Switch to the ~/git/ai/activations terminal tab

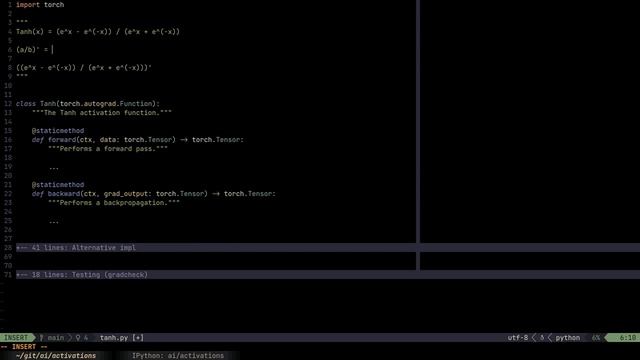point(56,356)
